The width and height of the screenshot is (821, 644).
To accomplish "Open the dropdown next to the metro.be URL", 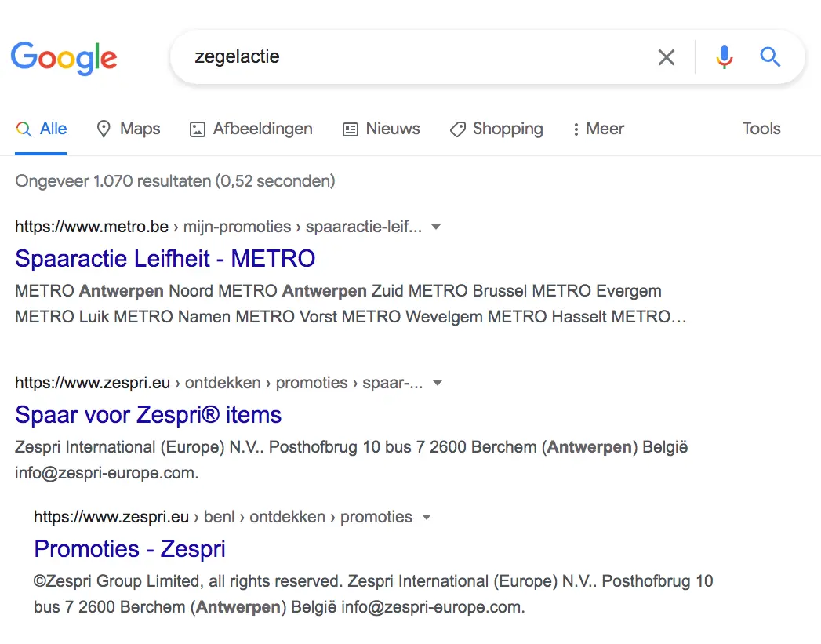I will (x=436, y=226).
